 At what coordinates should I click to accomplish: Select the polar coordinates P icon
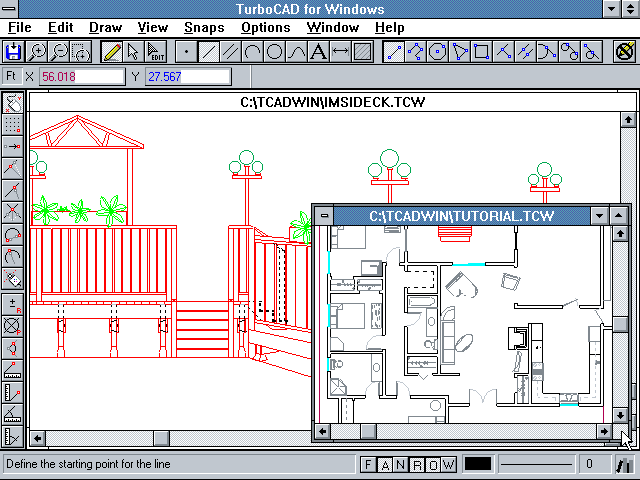click(x=13, y=327)
